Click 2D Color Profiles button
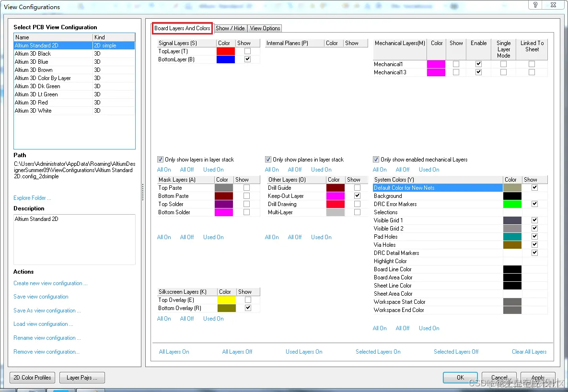 coord(32,378)
